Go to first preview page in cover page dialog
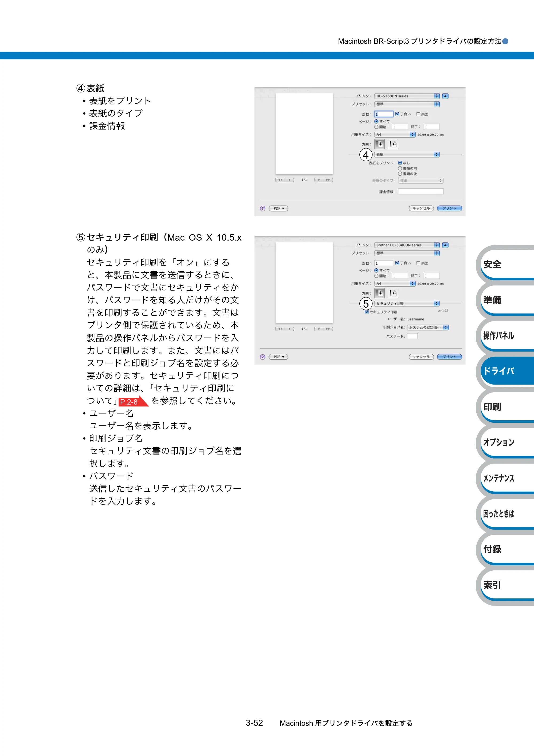Viewport: 534px width, 756px height. 280,180
